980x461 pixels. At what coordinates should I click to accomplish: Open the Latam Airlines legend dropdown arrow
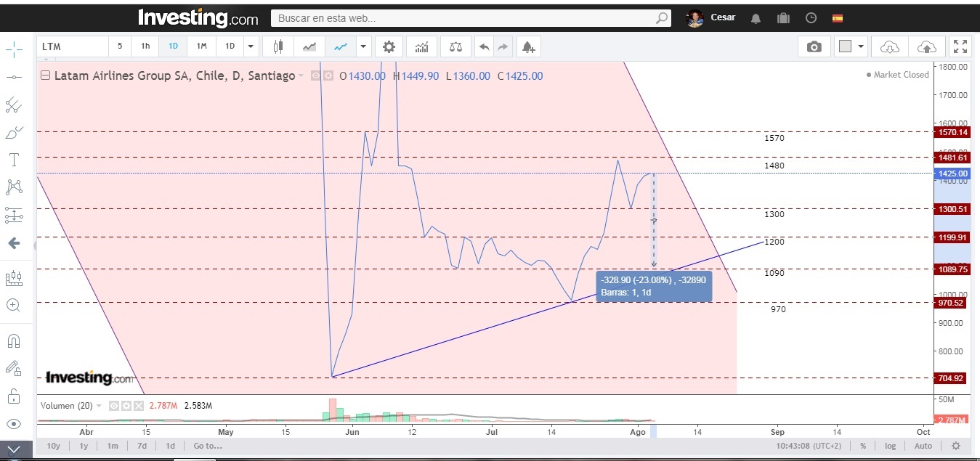301,76
